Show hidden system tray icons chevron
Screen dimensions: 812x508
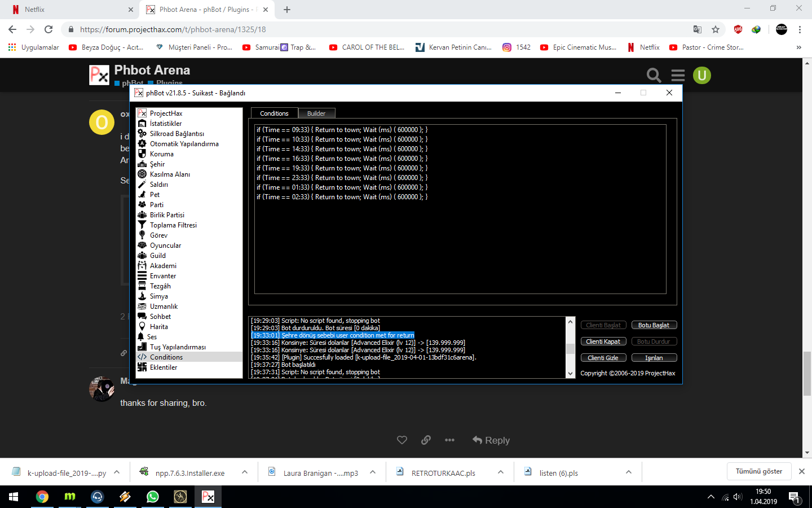[710, 497]
